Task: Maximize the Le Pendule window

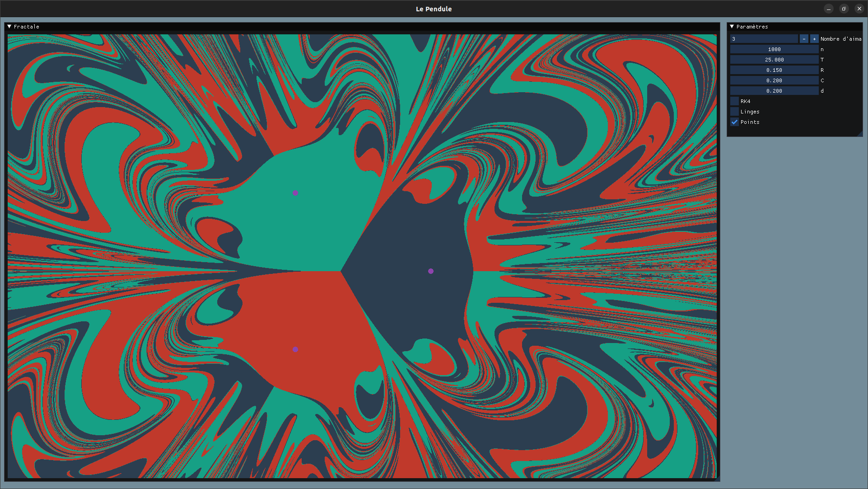Action: pyautogui.click(x=844, y=9)
